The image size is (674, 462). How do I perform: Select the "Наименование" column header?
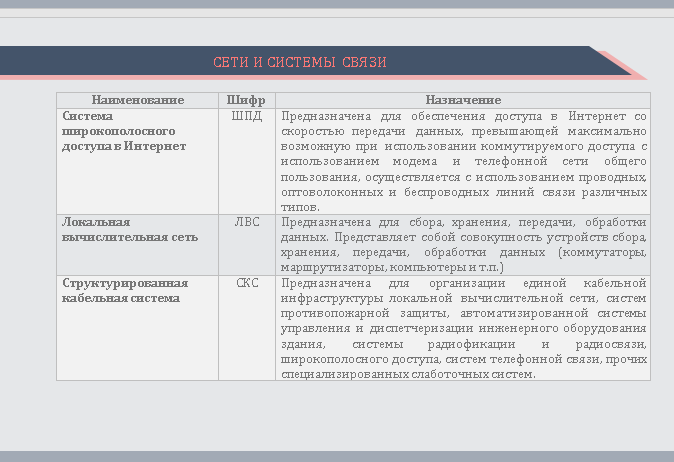(137, 100)
